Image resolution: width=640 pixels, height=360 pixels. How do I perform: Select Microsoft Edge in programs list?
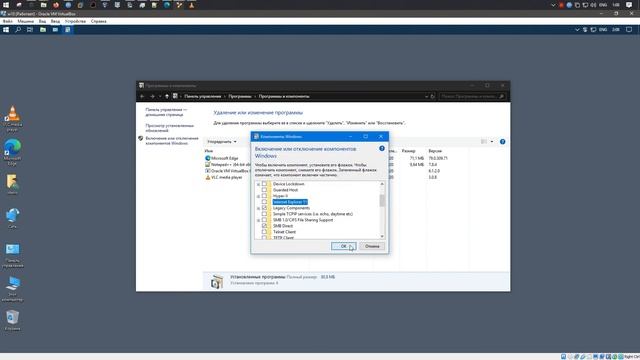(x=224, y=158)
